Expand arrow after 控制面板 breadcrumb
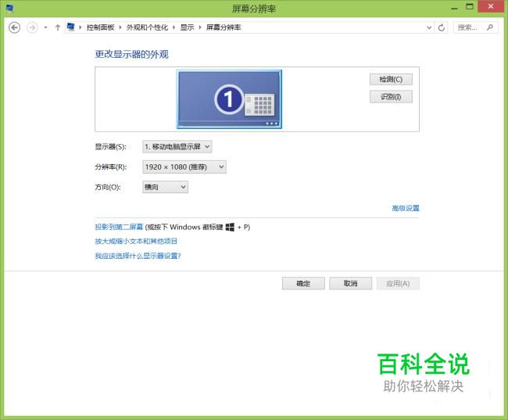 pyautogui.click(x=120, y=27)
